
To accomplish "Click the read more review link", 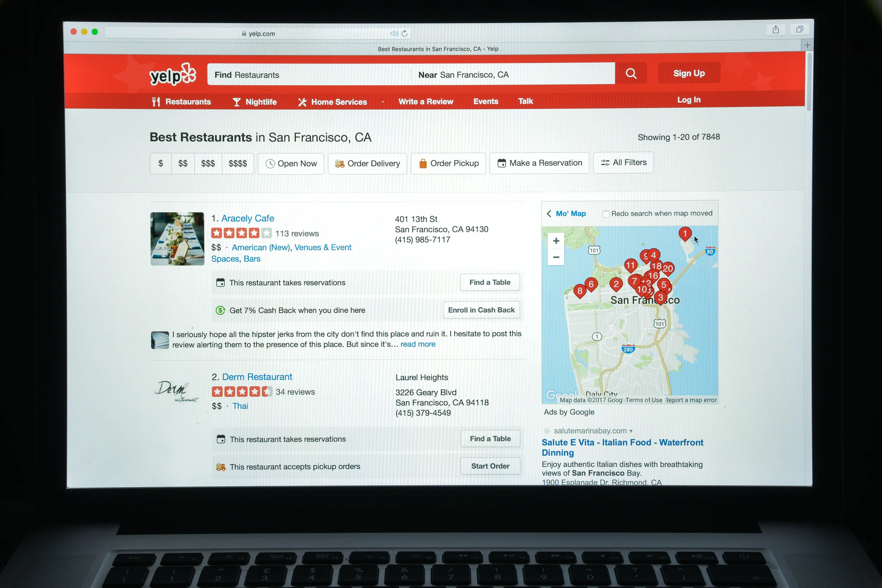I will tap(418, 344).
